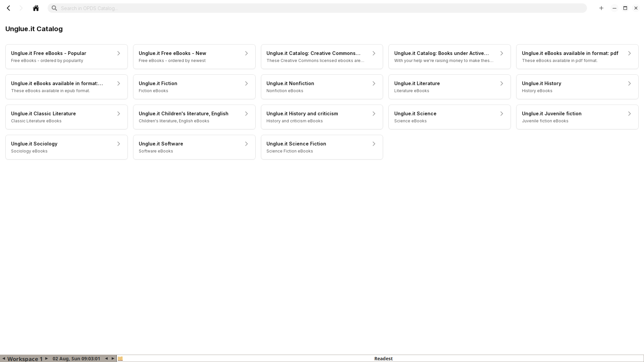Go back using the left arrow
The width and height of the screenshot is (644, 362).
(9, 8)
